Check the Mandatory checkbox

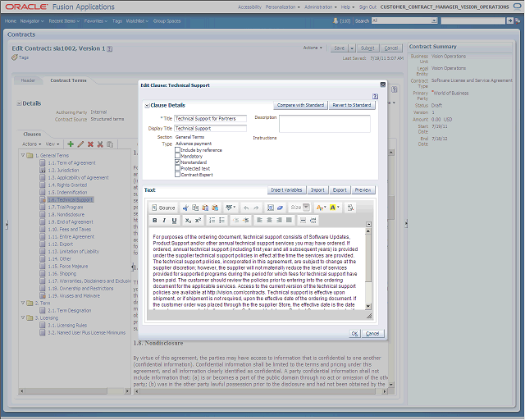[177, 156]
